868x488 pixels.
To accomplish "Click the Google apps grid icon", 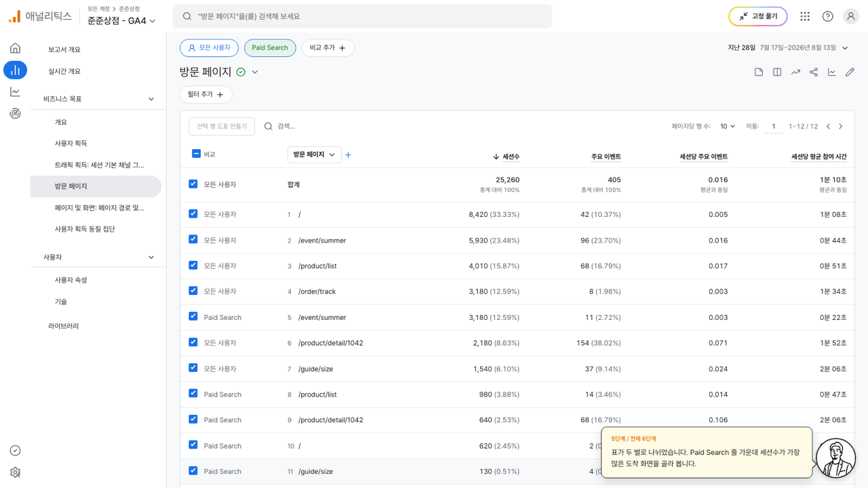I will click(x=805, y=16).
